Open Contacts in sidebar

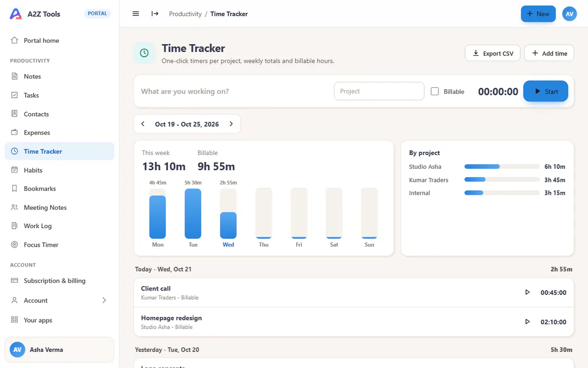click(59, 114)
